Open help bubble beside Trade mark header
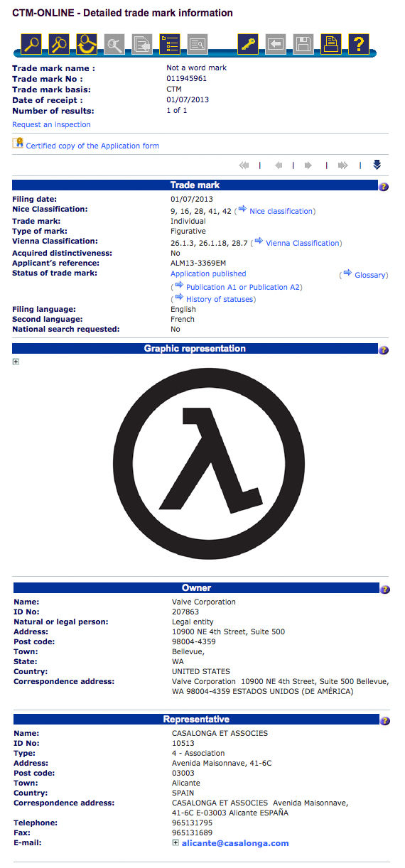Image resolution: width=405 pixels, height=868 pixels. [384, 187]
